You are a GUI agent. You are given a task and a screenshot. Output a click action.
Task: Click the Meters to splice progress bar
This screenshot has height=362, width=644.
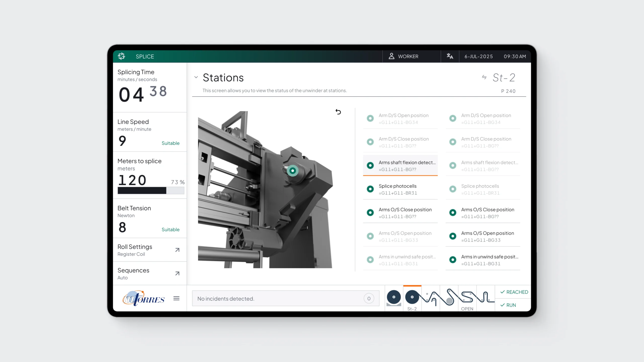tap(151, 191)
